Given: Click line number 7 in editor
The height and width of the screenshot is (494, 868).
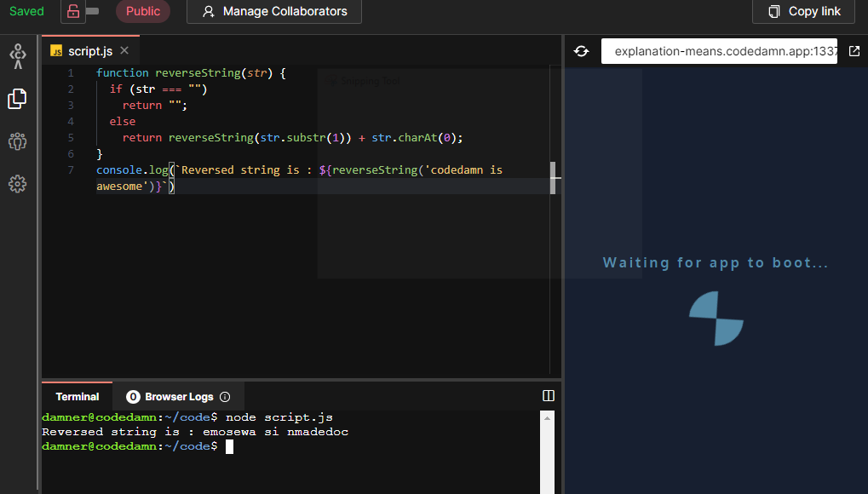Looking at the screenshot, I should click(x=71, y=169).
